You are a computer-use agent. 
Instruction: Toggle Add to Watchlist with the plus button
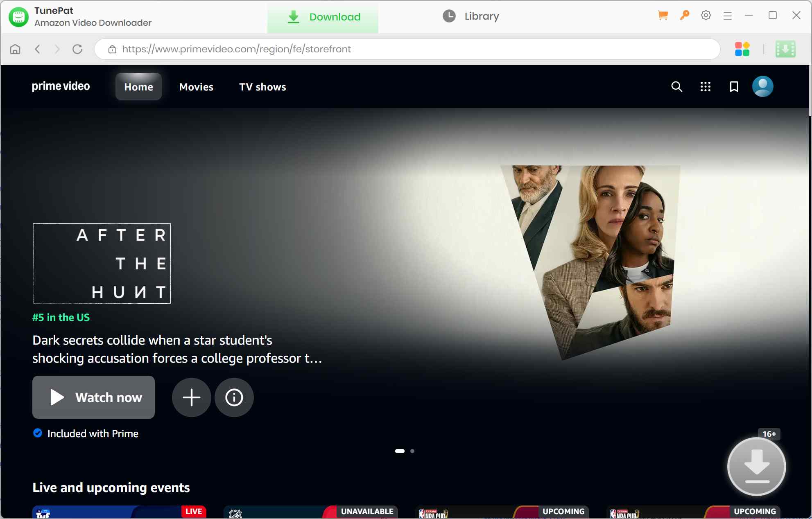tap(191, 397)
